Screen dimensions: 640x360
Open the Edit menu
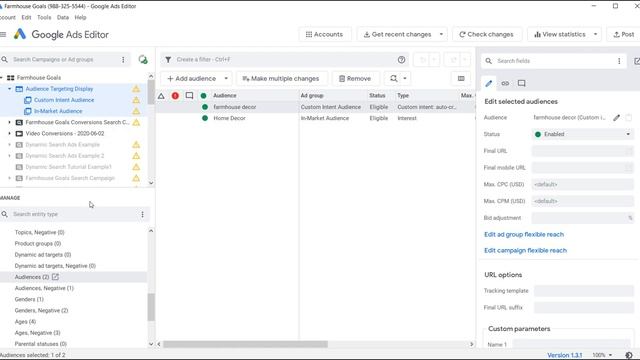pyautogui.click(x=26, y=18)
